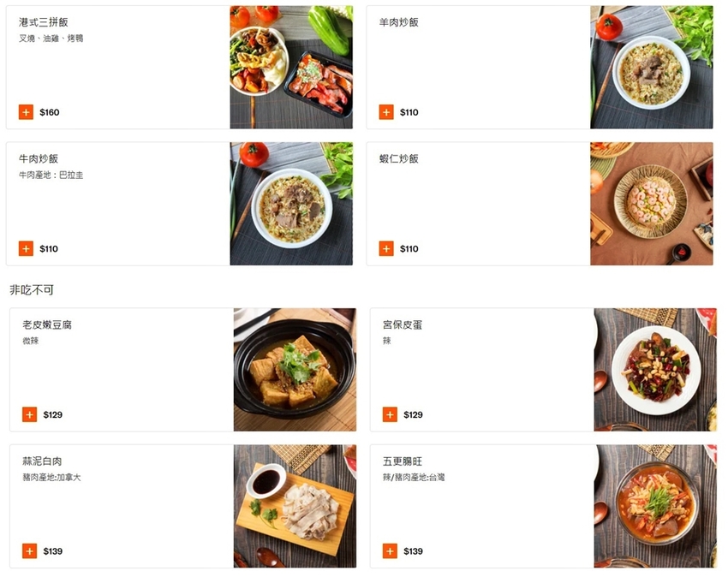The height and width of the screenshot is (577, 728).
Task: Click the plus icon for 五更腸旺
Action: pos(390,551)
